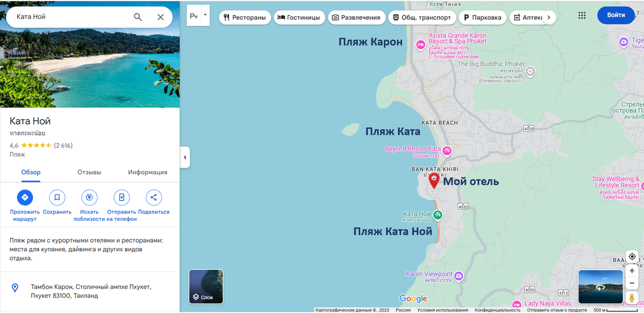Click the Google logo on the map
The width and height of the screenshot is (644, 313).
[x=413, y=299]
